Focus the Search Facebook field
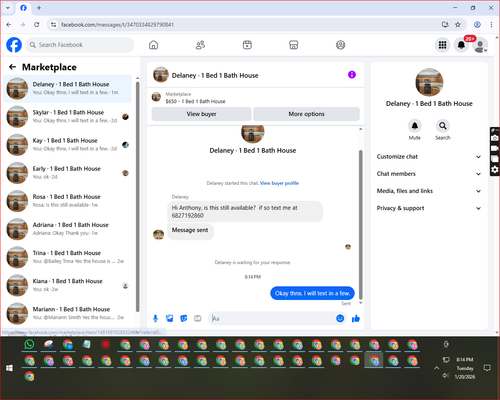This screenshot has height=400, width=500. tap(80, 45)
